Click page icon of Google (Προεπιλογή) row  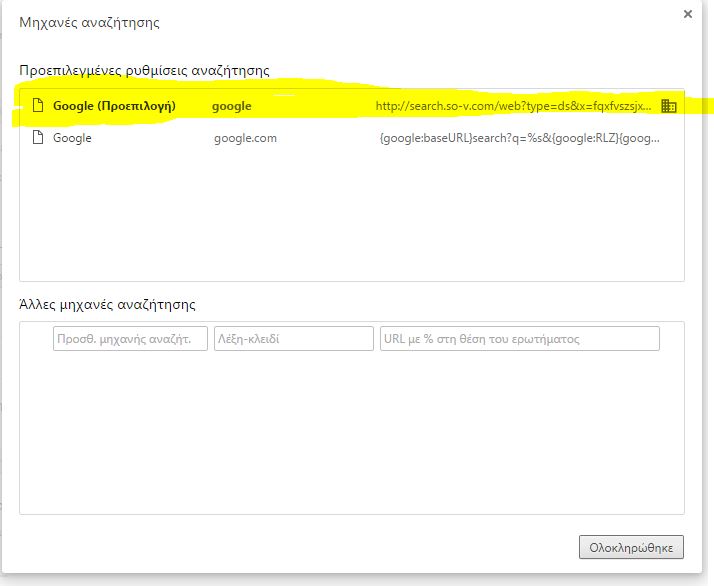38,106
